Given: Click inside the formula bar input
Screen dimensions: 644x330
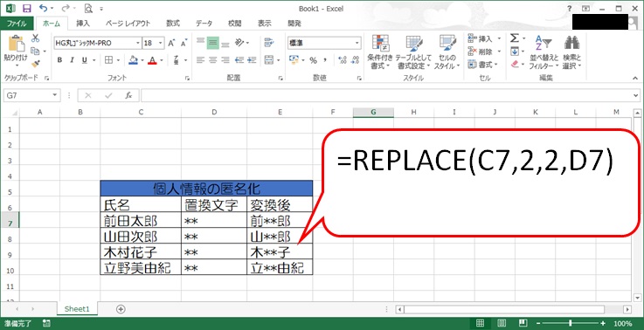Looking at the screenshot, I should 386,95.
